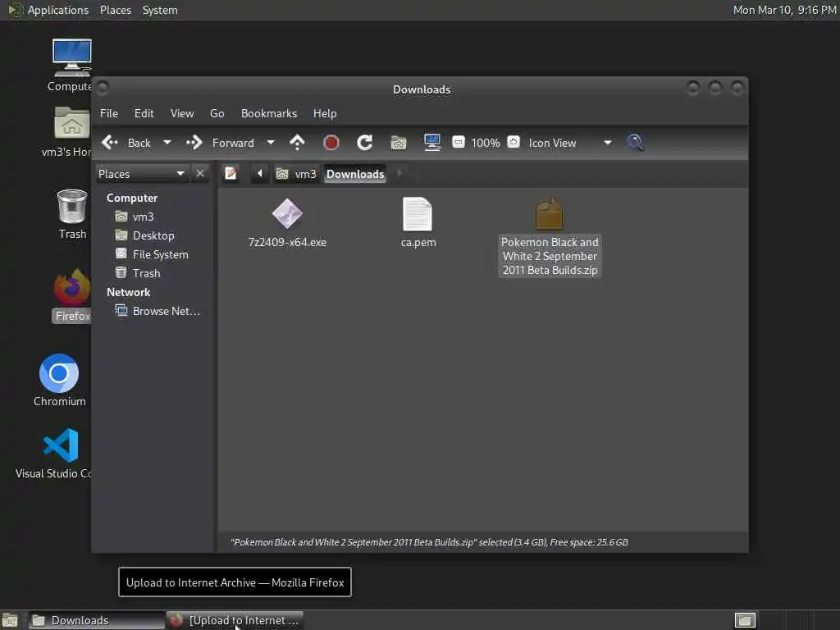Open the Edit menu

click(x=144, y=113)
